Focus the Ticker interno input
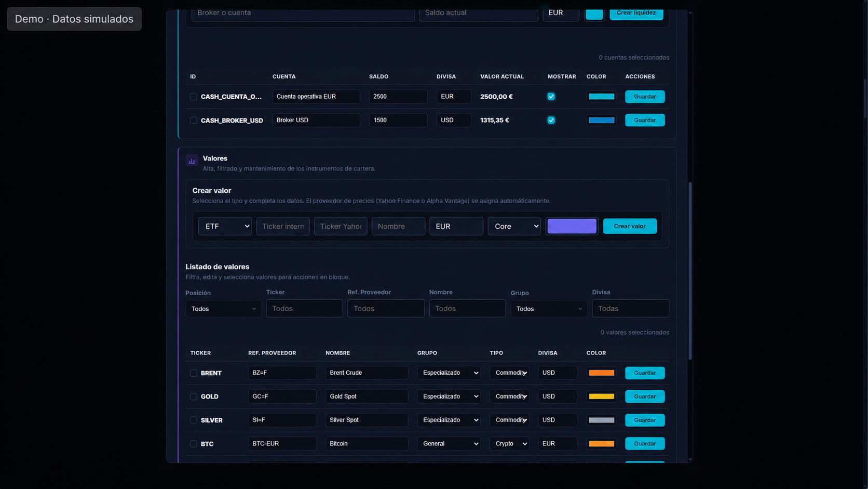The height and width of the screenshot is (489, 868). [283, 226]
